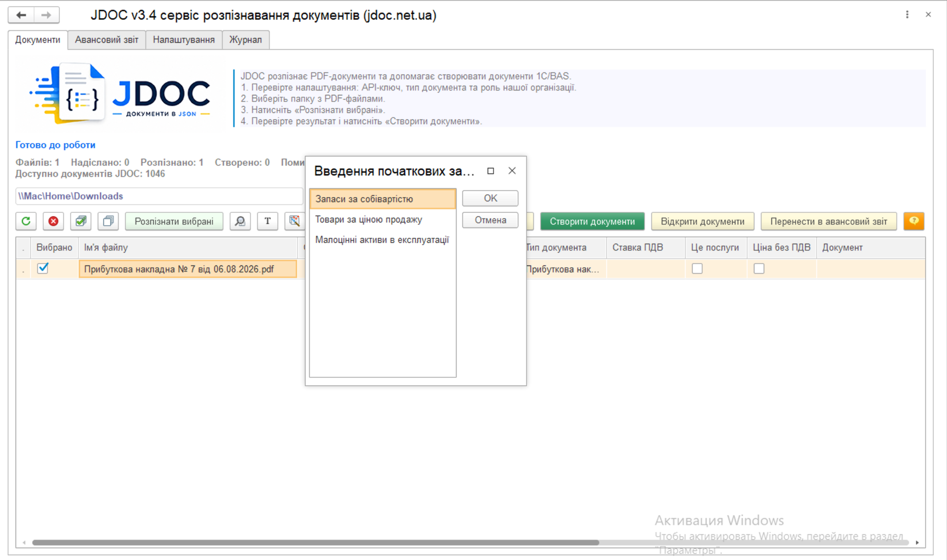Click the Готово до роботи status text
The width and height of the screenshot is (947, 560).
pos(55,145)
